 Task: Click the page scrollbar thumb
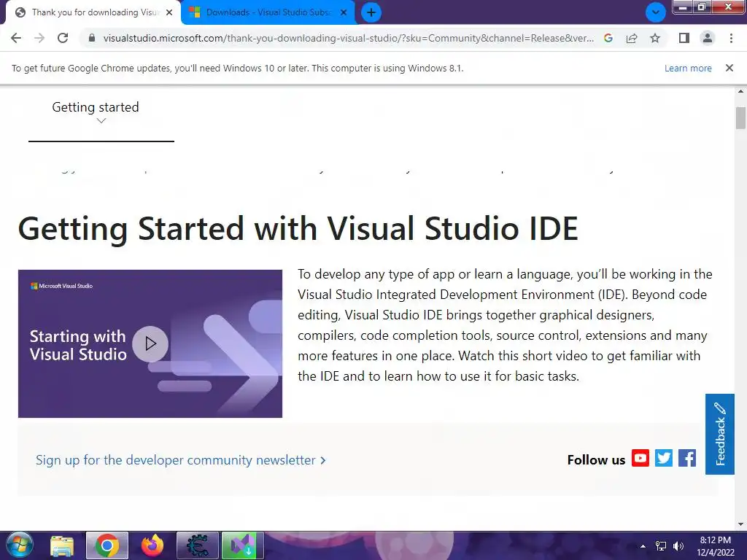(x=740, y=117)
